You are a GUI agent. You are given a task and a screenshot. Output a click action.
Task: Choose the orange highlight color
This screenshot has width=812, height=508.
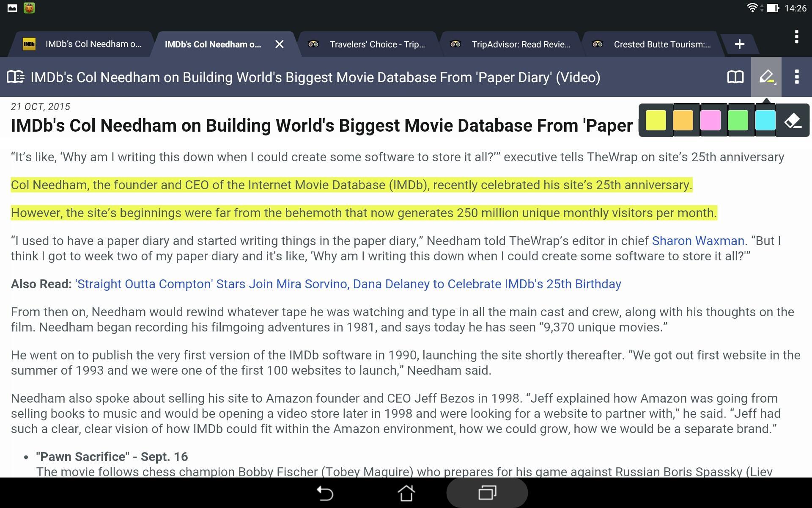tap(683, 121)
